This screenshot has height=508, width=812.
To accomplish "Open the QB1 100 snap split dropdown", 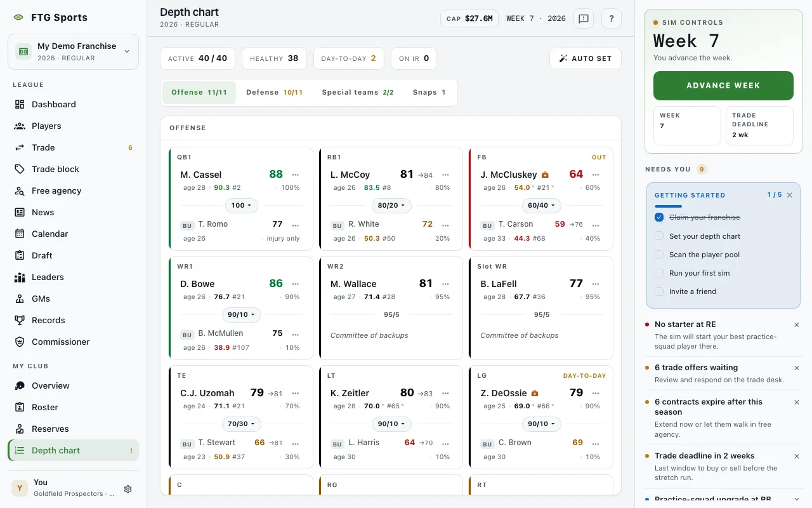I will click(x=242, y=206).
